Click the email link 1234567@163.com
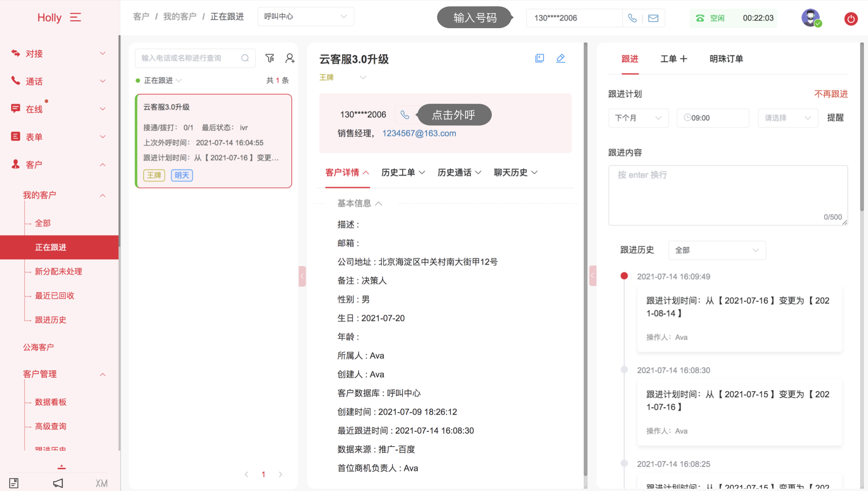Image resolution: width=868 pixels, height=491 pixels. [x=419, y=133]
